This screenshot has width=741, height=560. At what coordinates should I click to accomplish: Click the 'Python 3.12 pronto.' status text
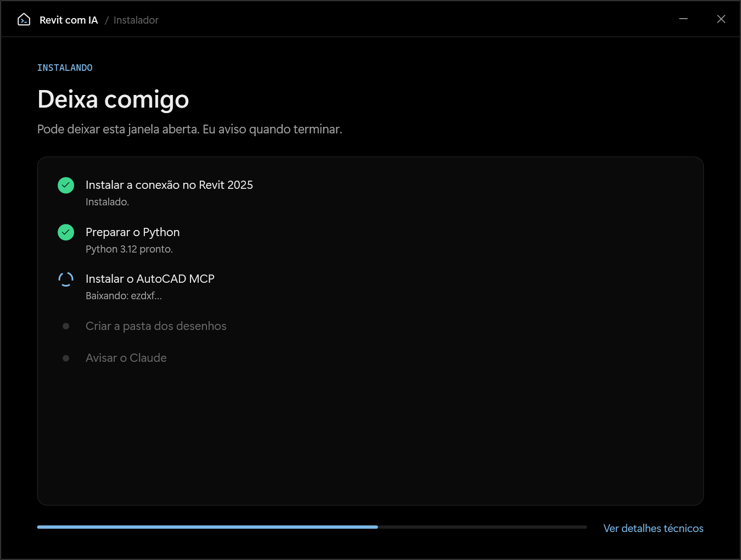coord(130,249)
